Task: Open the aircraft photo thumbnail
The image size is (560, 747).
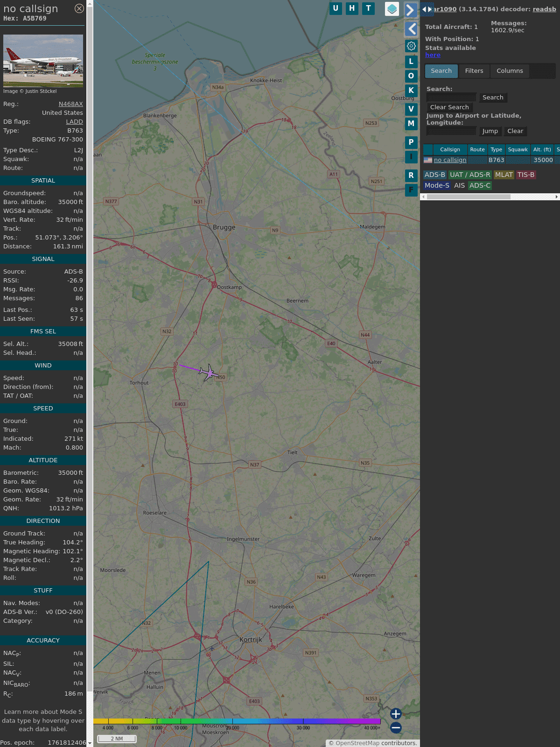Action: pyautogui.click(x=43, y=61)
